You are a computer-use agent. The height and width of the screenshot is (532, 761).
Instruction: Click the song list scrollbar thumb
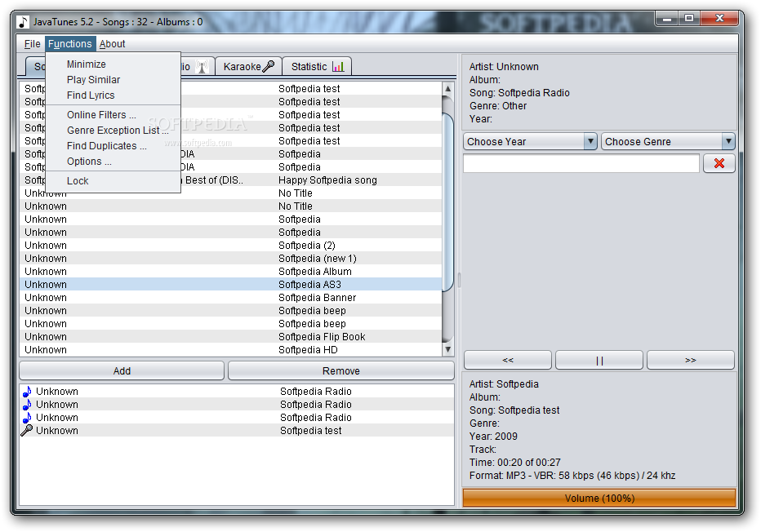pyautogui.click(x=448, y=202)
